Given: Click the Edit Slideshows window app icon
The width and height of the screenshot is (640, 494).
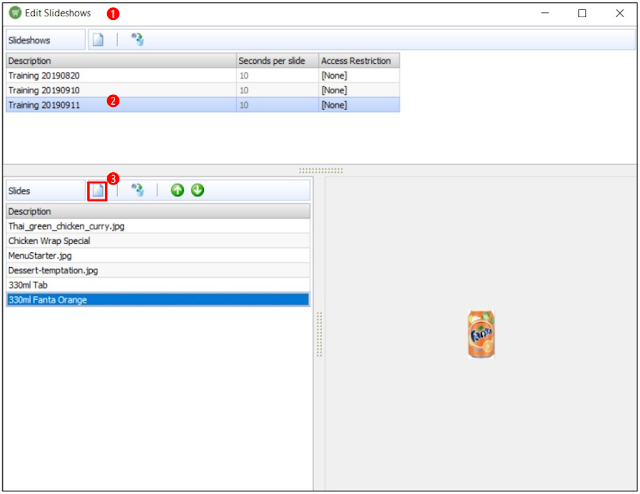Looking at the screenshot, I should click(x=15, y=13).
